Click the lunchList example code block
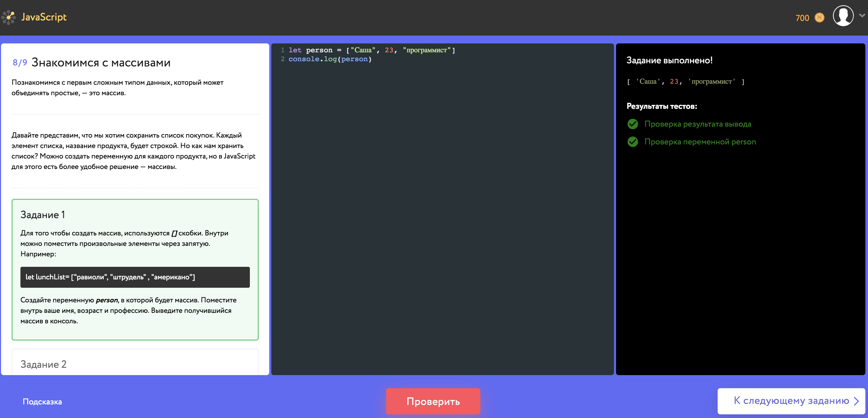The width and height of the screenshot is (868, 418). pos(135,277)
